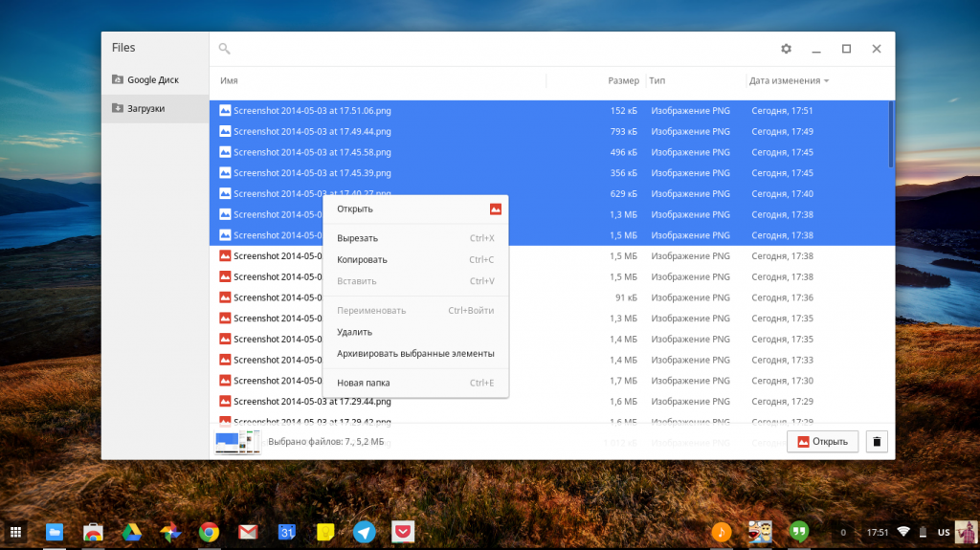Open the Telegram app from the shelf

click(364, 532)
